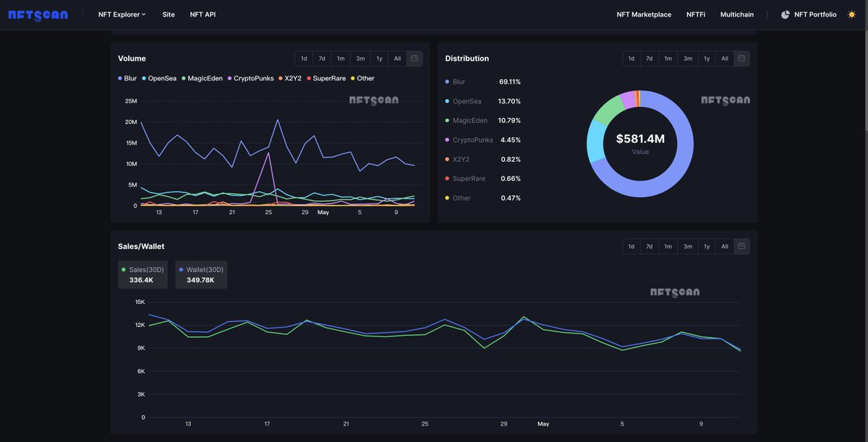Select 1m range in Distribution panel

click(x=668, y=59)
